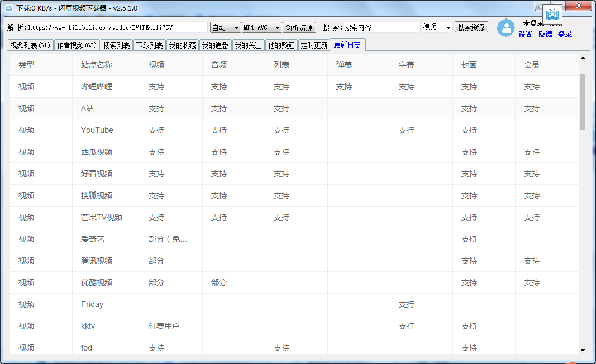Switch to the 我的关注 tab
Screen dimensions: 596x364
click(x=248, y=45)
